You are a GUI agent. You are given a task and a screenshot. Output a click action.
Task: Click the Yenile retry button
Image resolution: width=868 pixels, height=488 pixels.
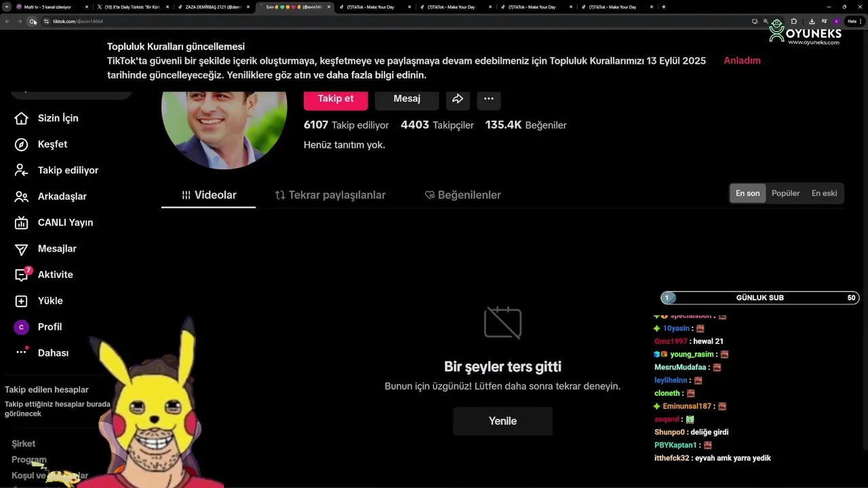[x=502, y=421]
